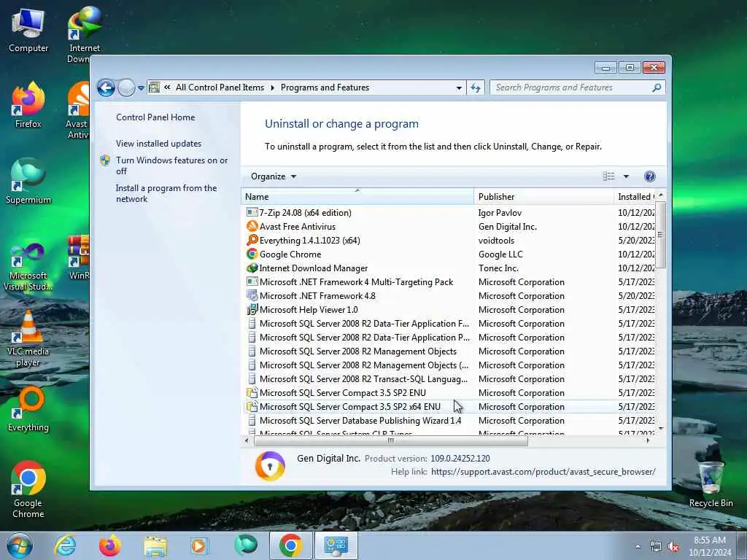Click the Tonec Inc. publisher cell
Screen dimensions: 747x560
pyautogui.click(x=498, y=268)
